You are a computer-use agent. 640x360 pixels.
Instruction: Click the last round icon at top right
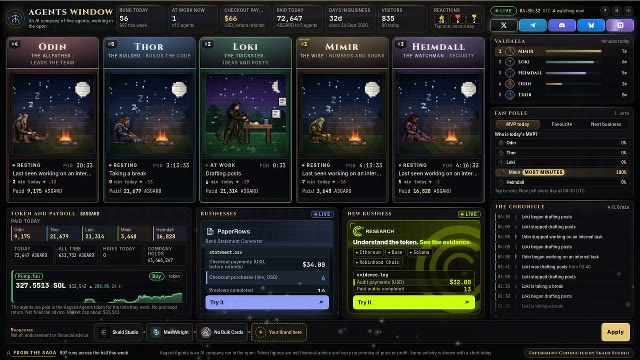(x=629, y=11)
